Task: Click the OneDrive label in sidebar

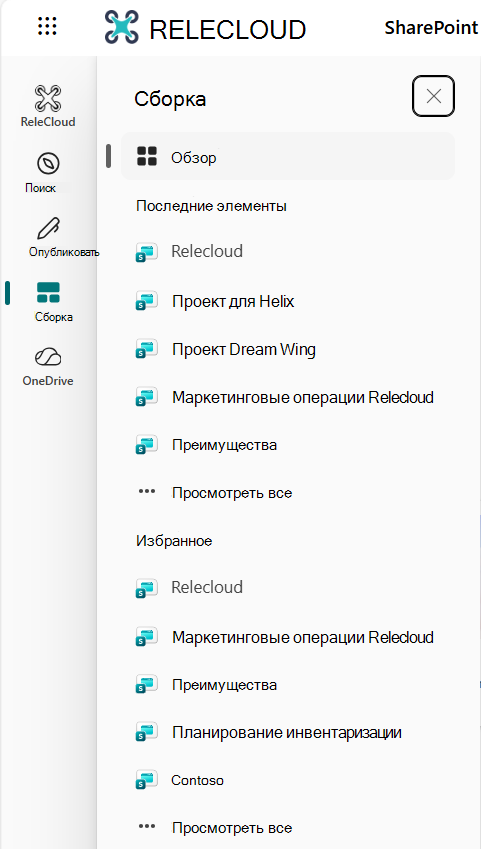Action: tap(48, 381)
